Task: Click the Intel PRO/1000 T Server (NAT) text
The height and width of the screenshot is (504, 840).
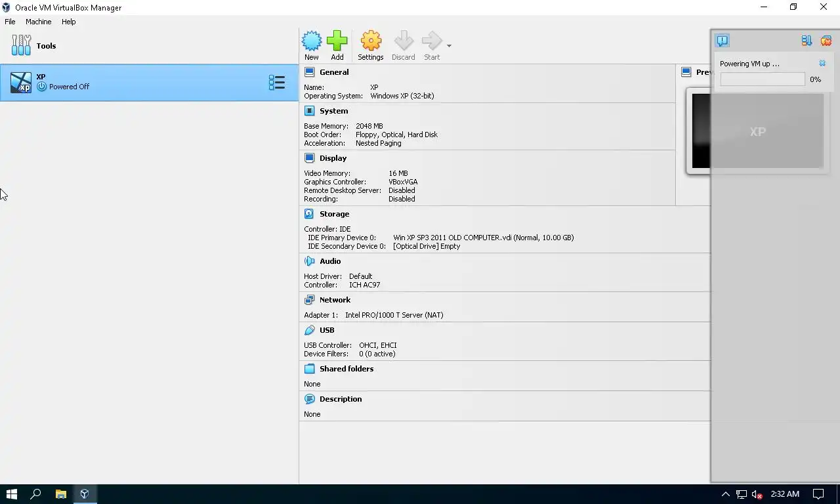Action: 394,315
